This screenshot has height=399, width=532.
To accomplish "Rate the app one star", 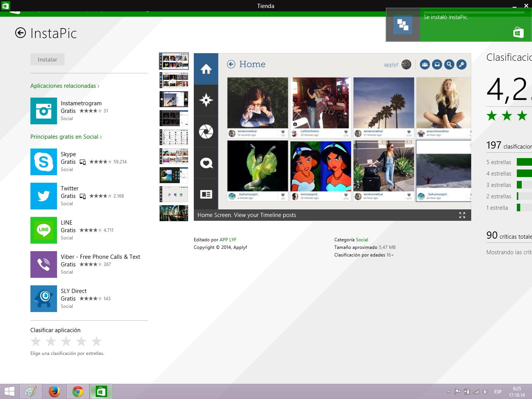I will point(36,341).
